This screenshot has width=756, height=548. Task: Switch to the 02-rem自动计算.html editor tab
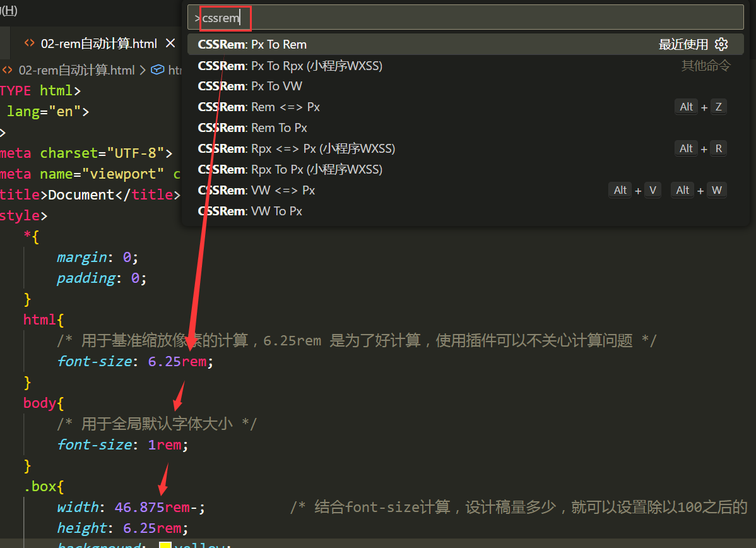98,43
